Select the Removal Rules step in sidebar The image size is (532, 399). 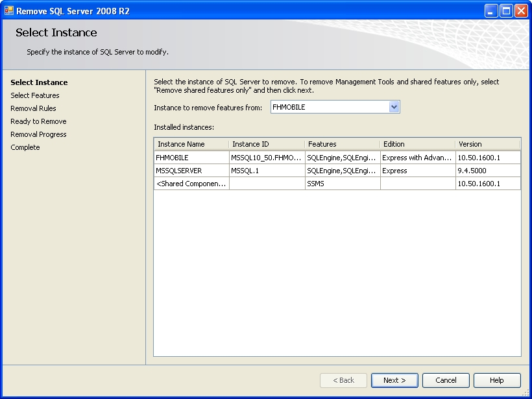point(33,108)
